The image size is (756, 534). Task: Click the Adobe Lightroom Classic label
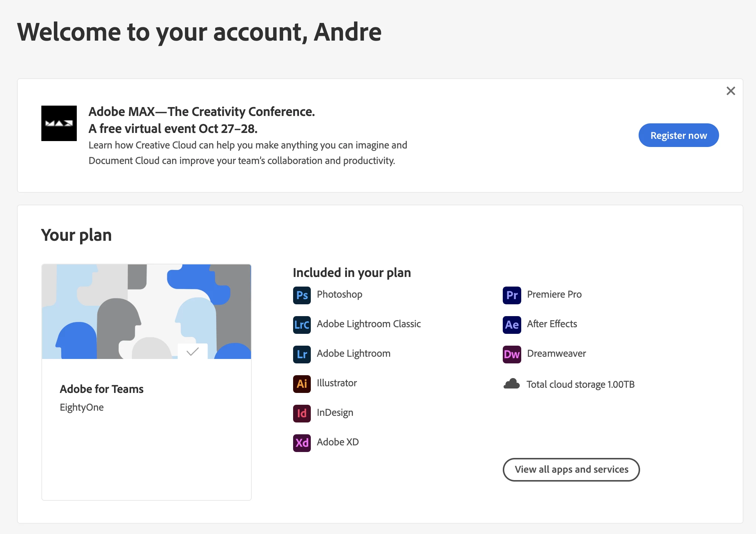pos(368,324)
